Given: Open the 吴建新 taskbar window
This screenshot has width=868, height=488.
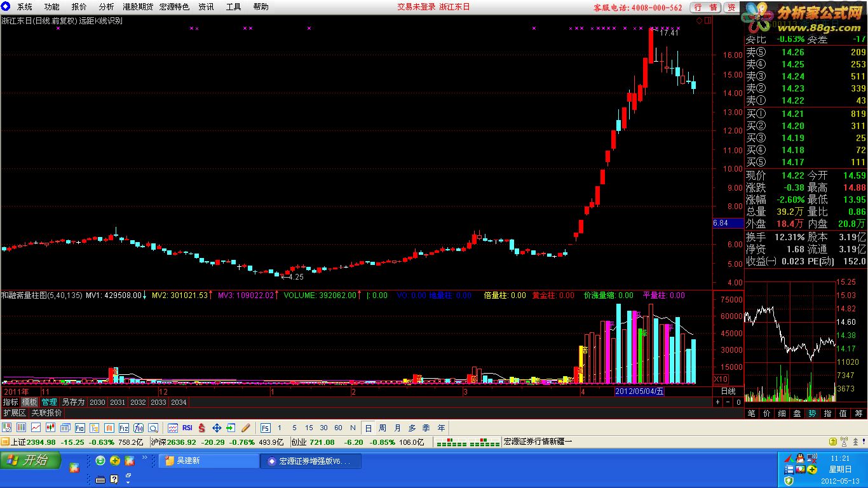Looking at the screenshot, I should pos(208,461).
